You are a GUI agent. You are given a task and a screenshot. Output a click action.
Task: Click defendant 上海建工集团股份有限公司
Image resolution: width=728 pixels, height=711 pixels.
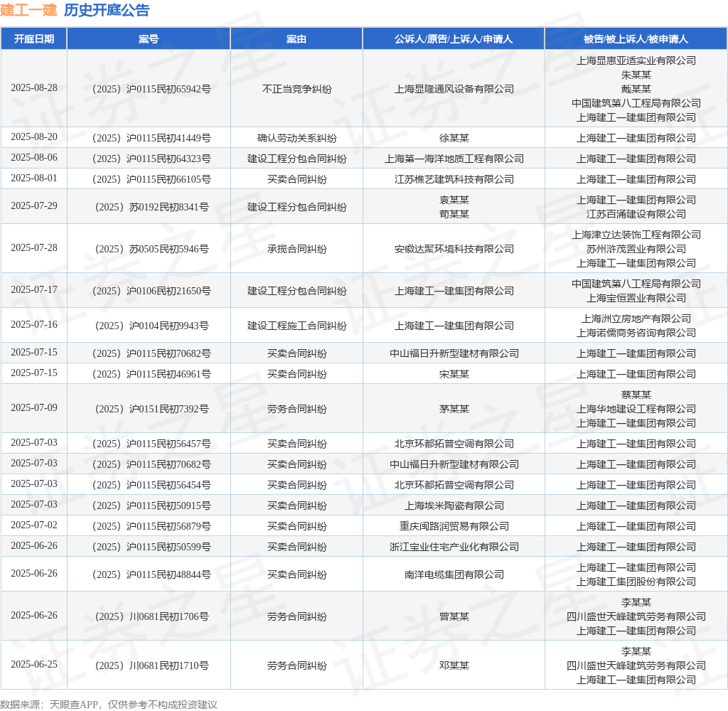(x=636, y=582)
